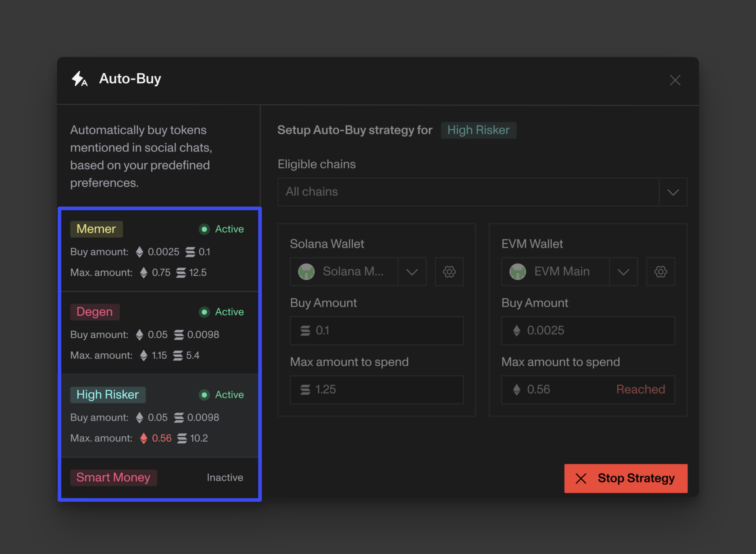Open the EVM Main wallet dropdown
The width and height of the screenshot is (756, 554).
pos(623,272)
